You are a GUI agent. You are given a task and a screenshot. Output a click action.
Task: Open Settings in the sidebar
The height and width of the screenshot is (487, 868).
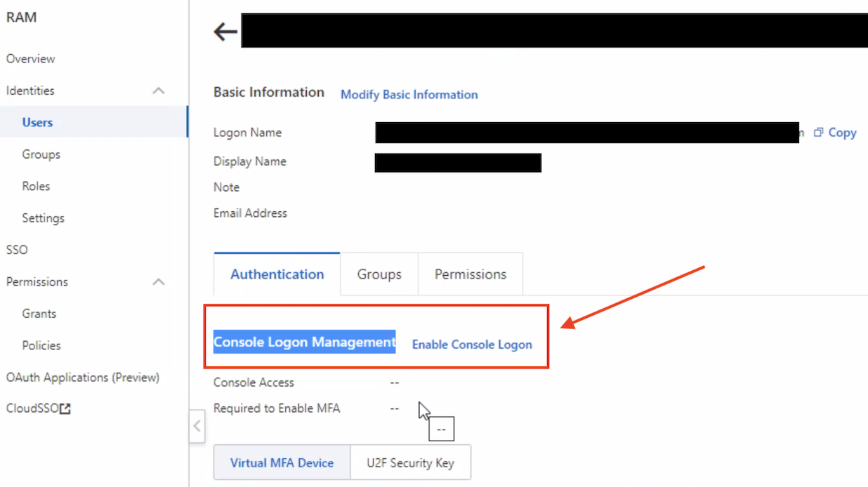(43, 218)
